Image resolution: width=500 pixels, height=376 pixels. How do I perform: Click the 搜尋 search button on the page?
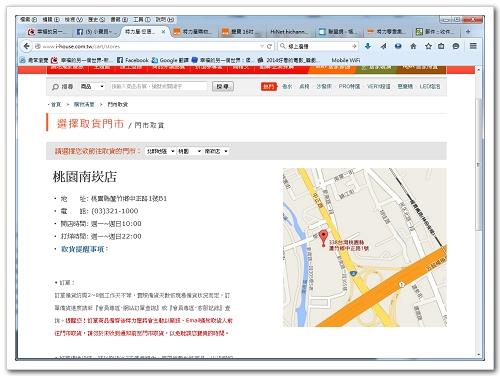(x=223, y=87)
